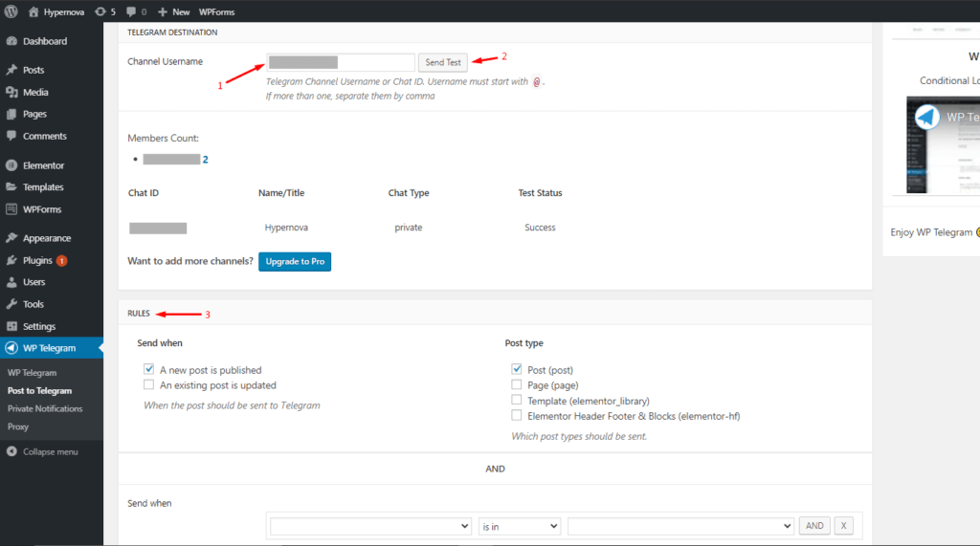Screen dimensions: 980x546
Task: Click the Collapse menu icon
Action: point(11,451)
